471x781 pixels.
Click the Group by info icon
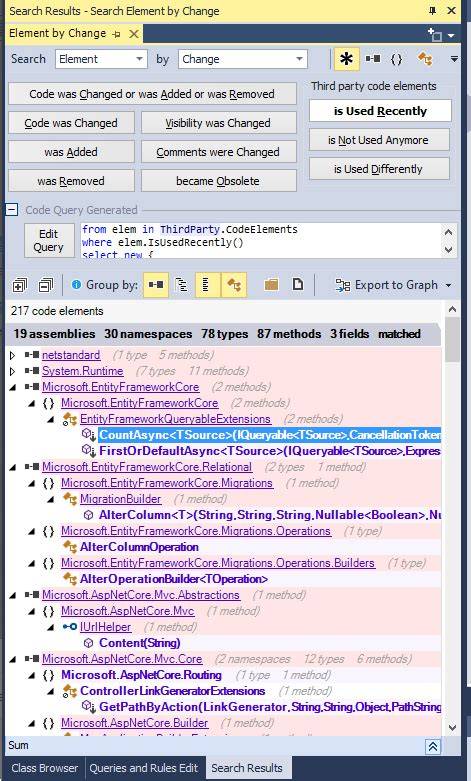click(x=76, y=285)
